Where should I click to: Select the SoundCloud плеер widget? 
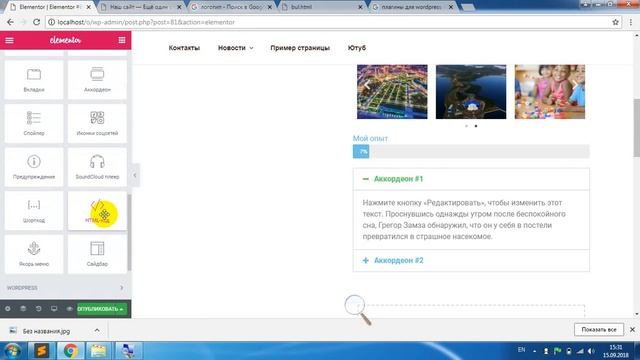click(97, 167)
